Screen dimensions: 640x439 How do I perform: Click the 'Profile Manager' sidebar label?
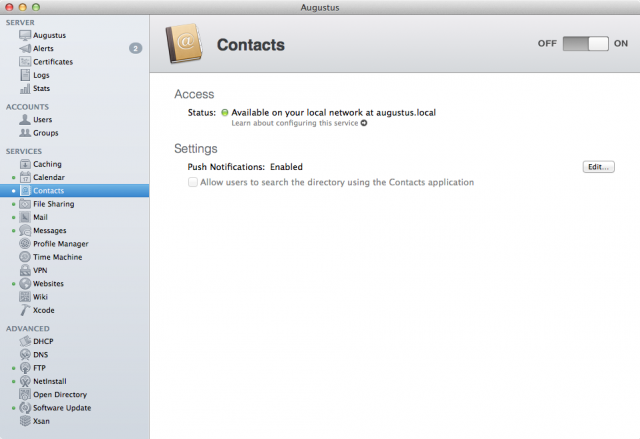(x=61, y=244)
